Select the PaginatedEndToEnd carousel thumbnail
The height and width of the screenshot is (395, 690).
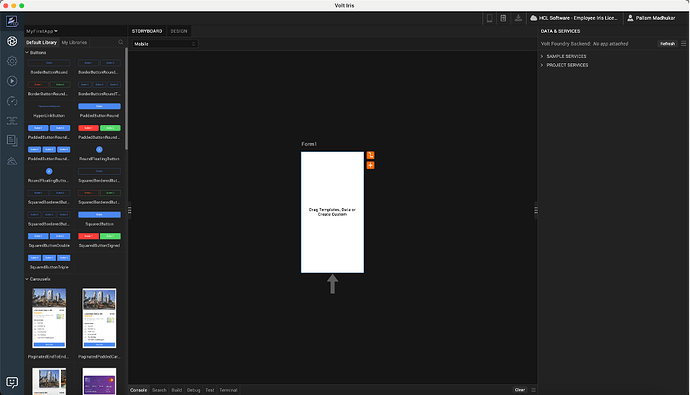pyautogui.click(x=49, y=318)
